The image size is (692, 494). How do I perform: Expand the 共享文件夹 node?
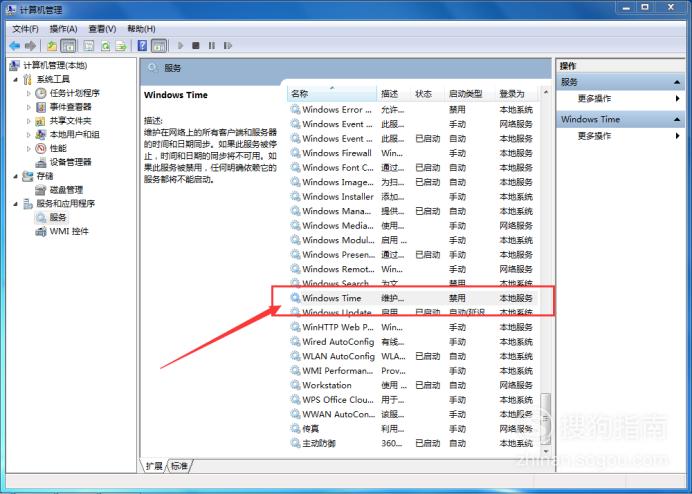(29, 121)
